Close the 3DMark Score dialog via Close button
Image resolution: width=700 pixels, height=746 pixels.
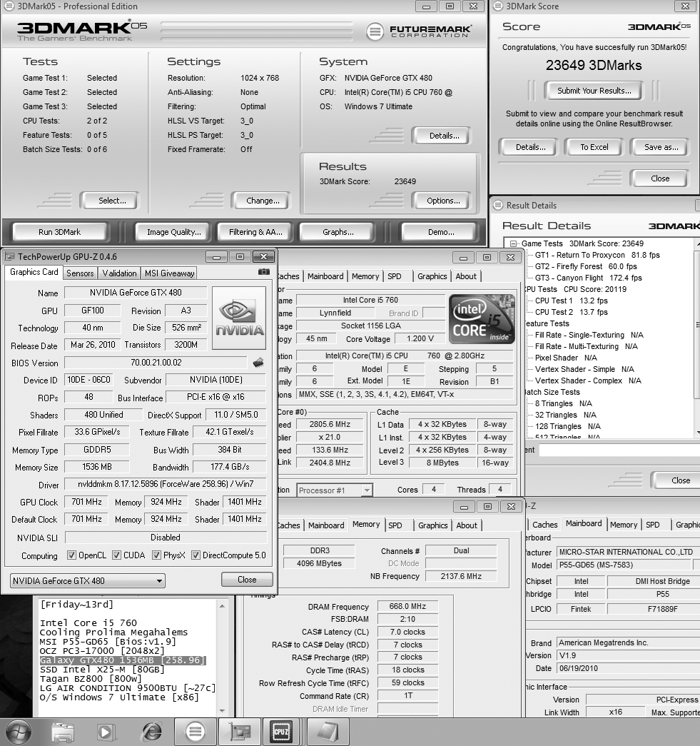pyautogui.click(x=660, y=179)
